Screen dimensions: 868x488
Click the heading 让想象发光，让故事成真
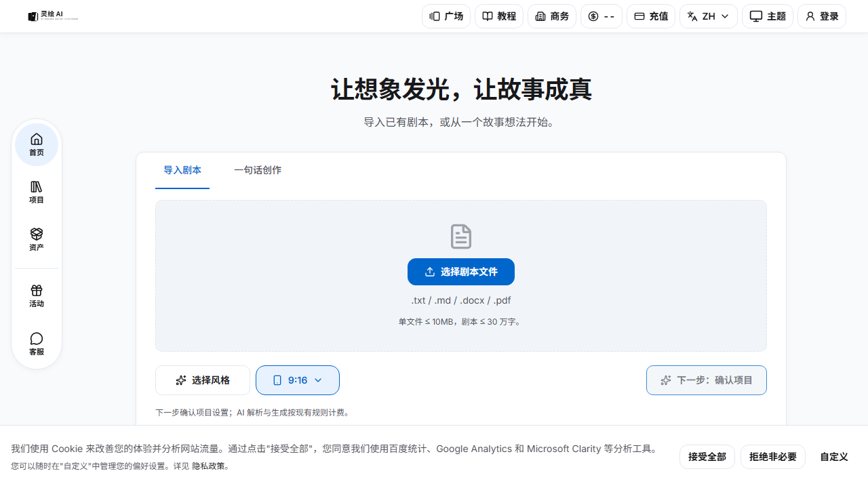pos(461,89)
